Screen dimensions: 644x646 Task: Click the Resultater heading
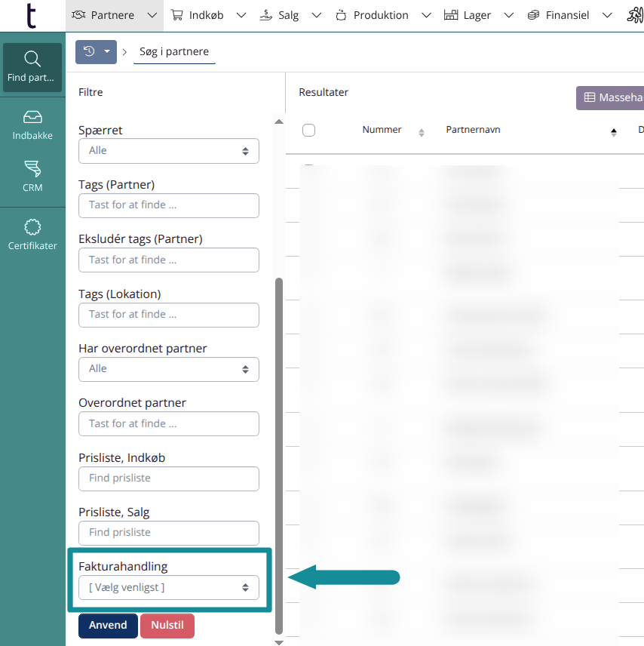click(324, 92)
